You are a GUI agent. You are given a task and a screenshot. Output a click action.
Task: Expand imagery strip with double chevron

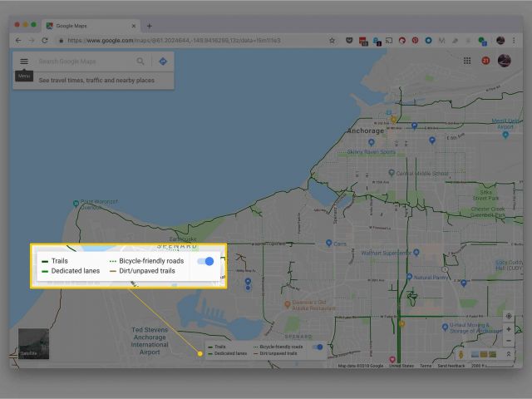coord(508,354)
